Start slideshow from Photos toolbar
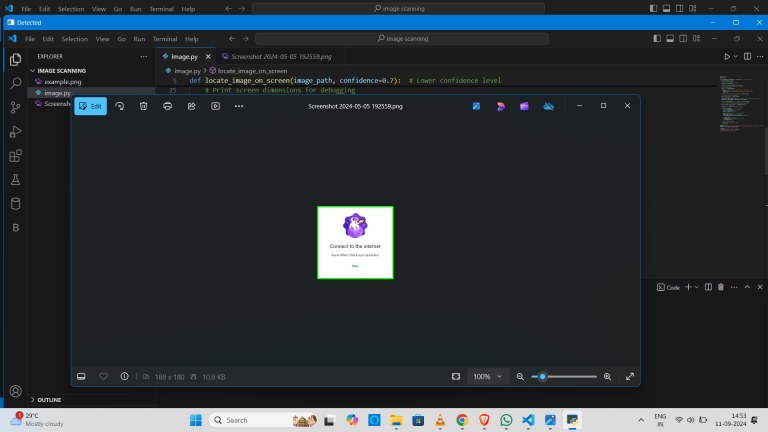The height and width of the screenshot is (432, 768). tap(215, 106)
